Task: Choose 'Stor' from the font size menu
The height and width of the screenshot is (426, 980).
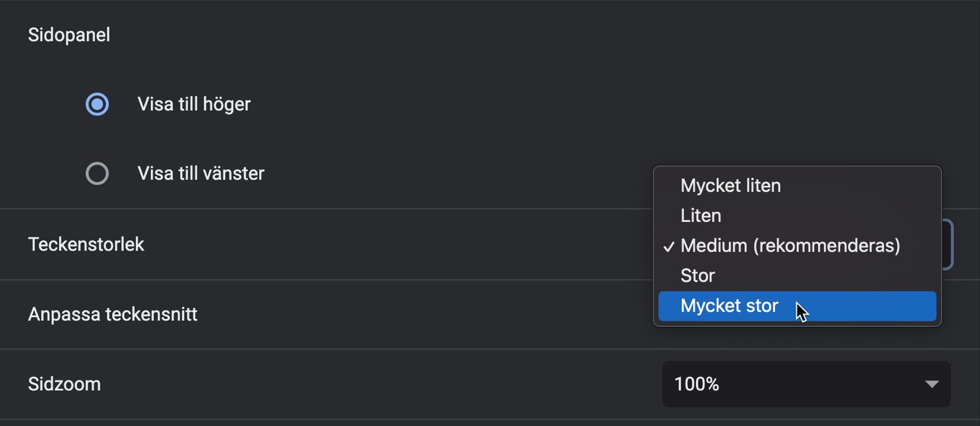Action: tap(698, 276)
